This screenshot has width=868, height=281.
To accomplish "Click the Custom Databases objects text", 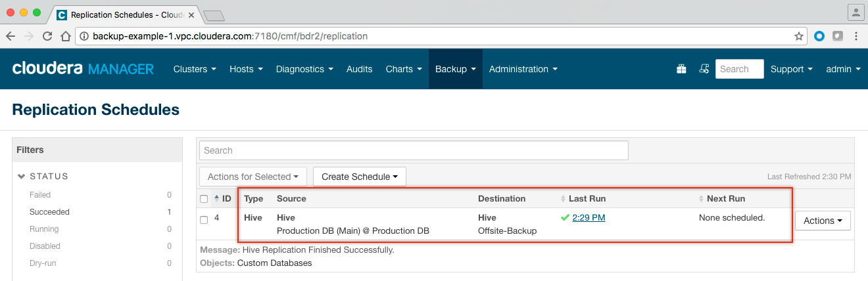I will (x=274, y=263).
